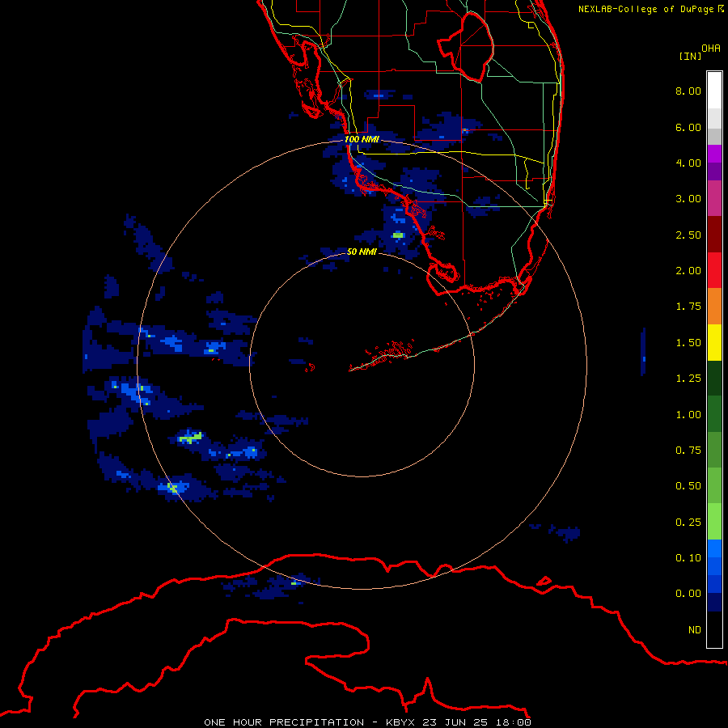728x728 pixels.
Task: Click the 2.00 legend value
Action: tap(688, 271)
